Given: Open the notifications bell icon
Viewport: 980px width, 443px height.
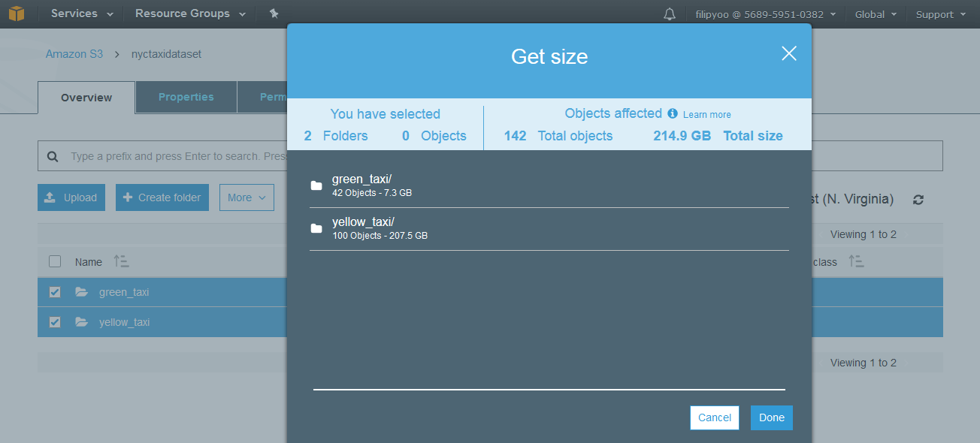Looking at the screenshot, I should click(670, 14).
